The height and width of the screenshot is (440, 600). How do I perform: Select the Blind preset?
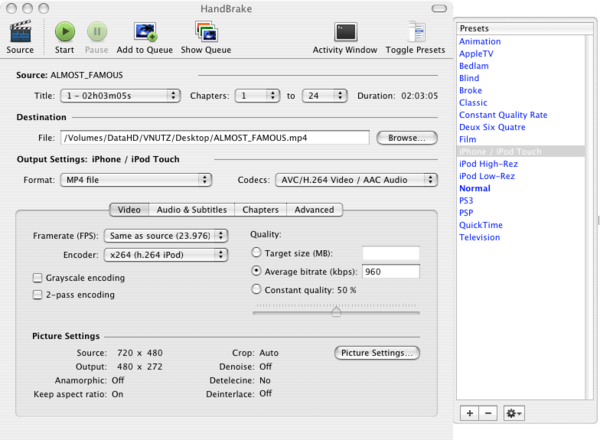[520, 78]
